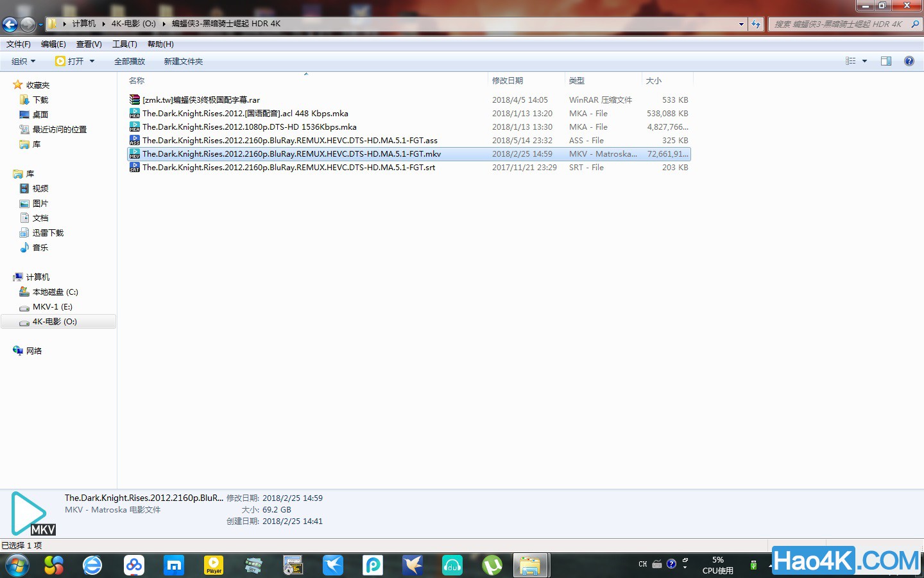The height and width of the screenshot is (578, 924).
Task: Open 本地磁盘 (C:)
Action: [x=55, y=292]
